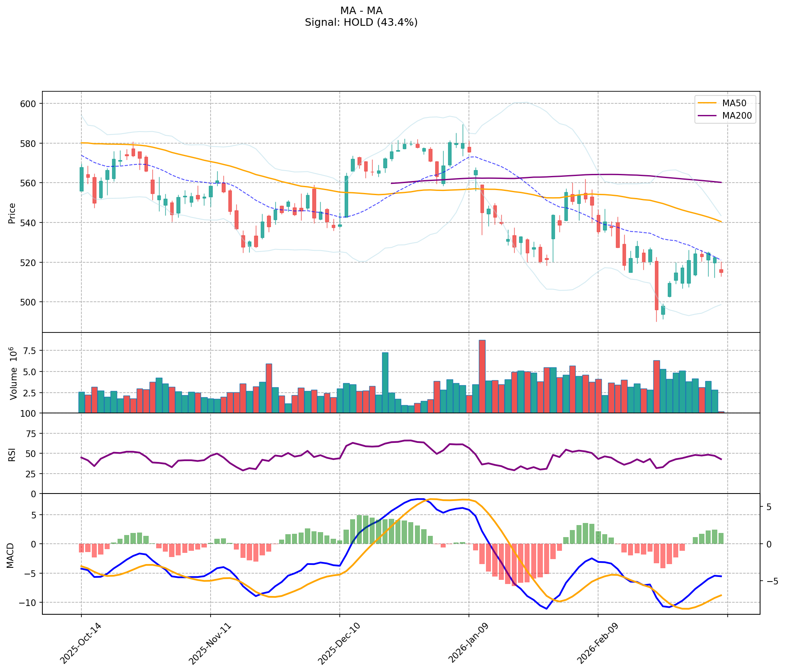This screenshot has height=672, width=785.
Task: Click the 75 tick on RSI axis
Action: pos(32,434)
